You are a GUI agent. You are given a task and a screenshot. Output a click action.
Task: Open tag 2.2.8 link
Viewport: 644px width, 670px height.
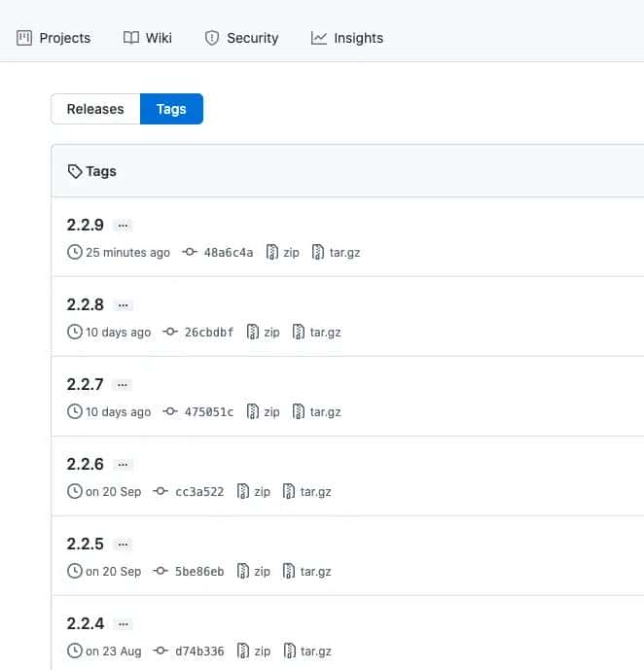(85, 304)
